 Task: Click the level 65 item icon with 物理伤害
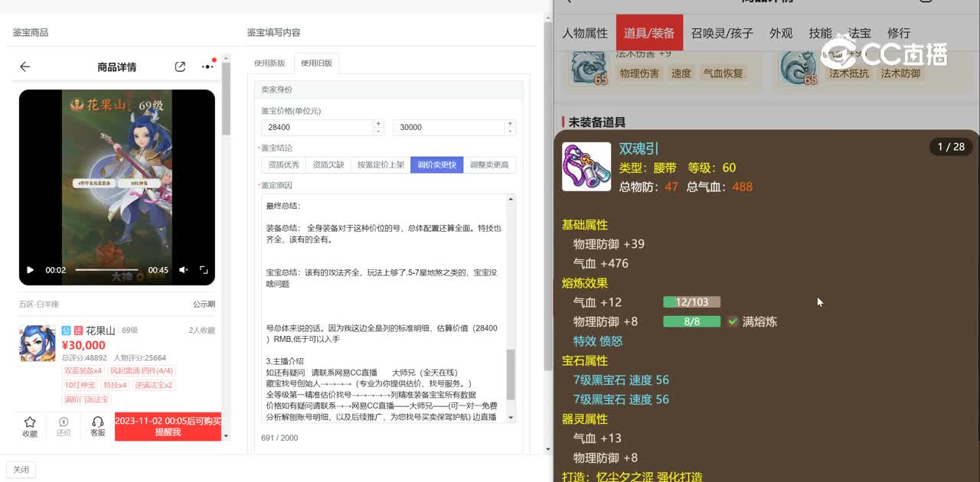(589, 67)
